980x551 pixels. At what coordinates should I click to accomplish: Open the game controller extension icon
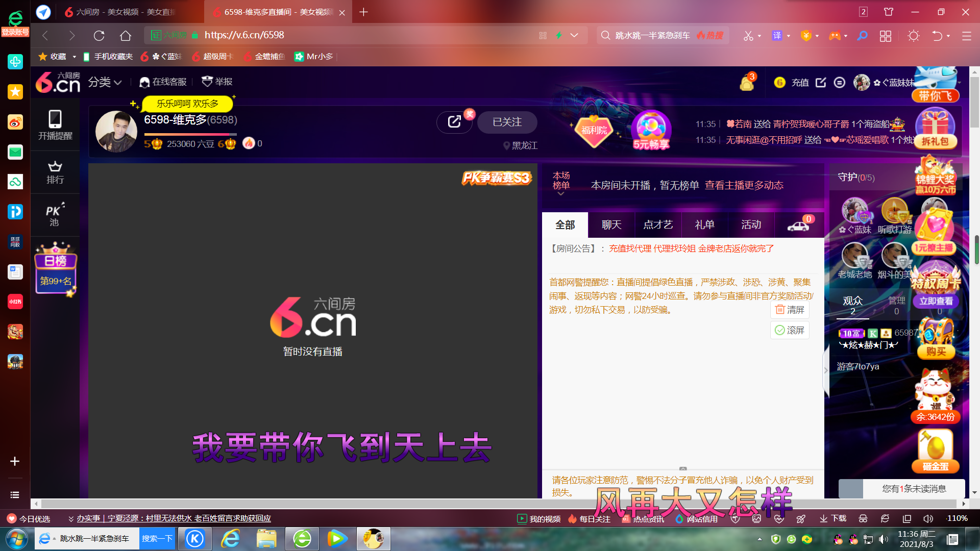[x=835, y=36]
